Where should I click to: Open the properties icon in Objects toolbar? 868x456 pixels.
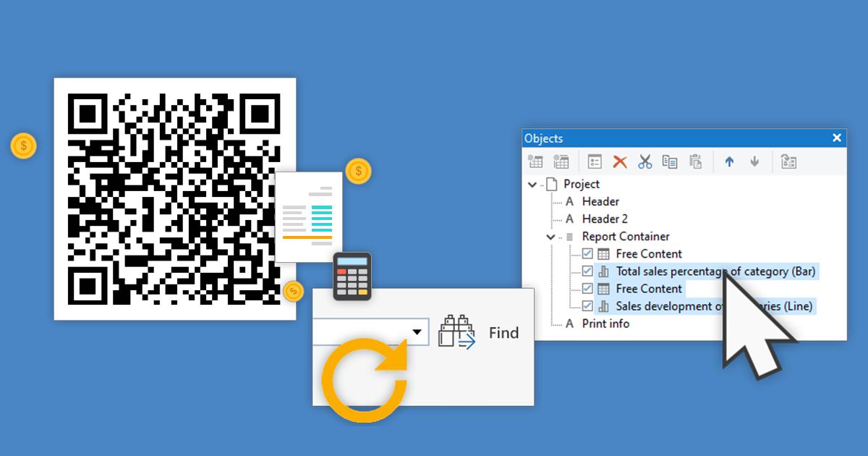tap(595, 162)
